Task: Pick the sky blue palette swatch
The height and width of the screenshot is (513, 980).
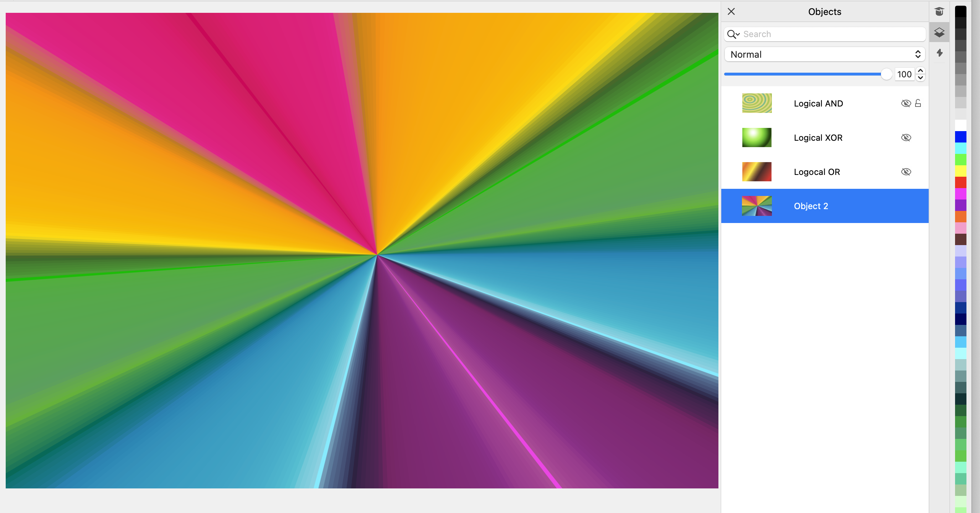Action: tap(960, 342)
